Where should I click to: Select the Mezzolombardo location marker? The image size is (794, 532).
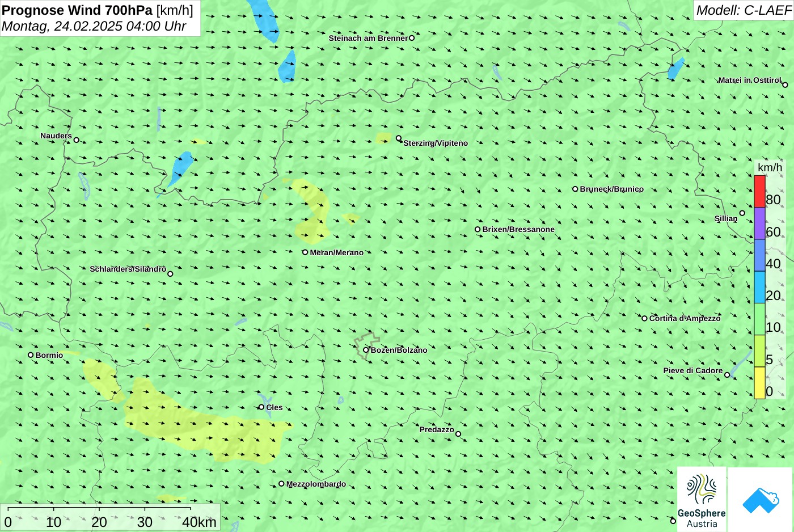281,483
